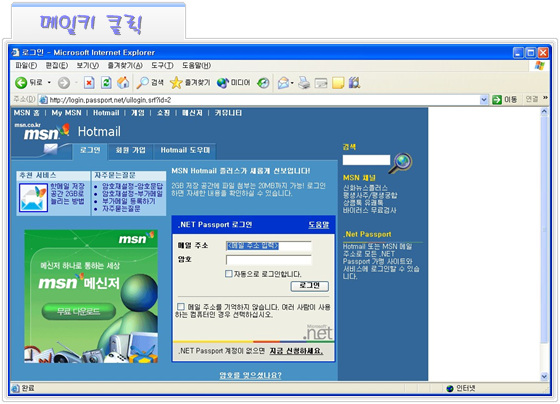Click the Windows flag logo

click(x=540, y=66)
